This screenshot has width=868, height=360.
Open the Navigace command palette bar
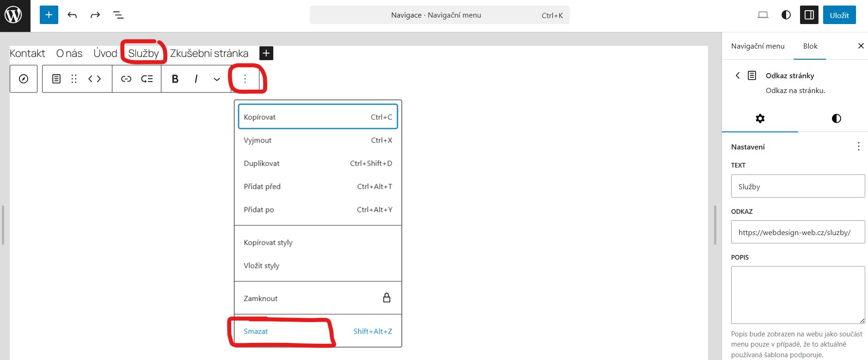click(x=439, y=15)
